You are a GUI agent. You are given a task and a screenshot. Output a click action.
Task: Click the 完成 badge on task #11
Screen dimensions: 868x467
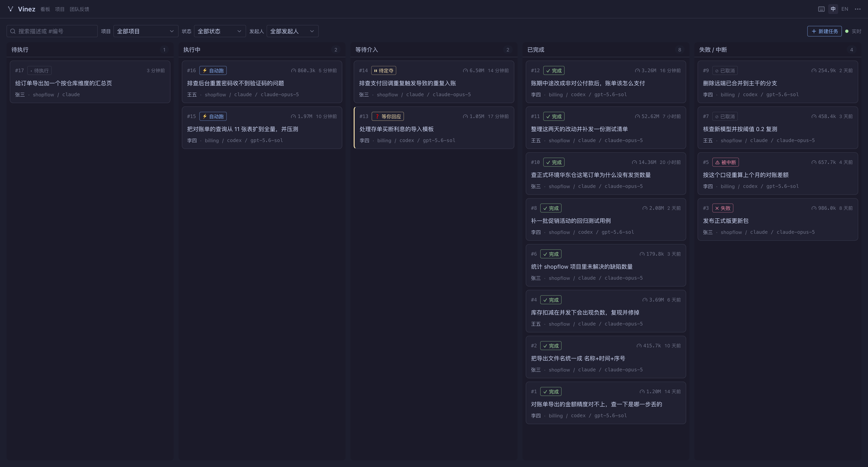click(x=554, y=116)
